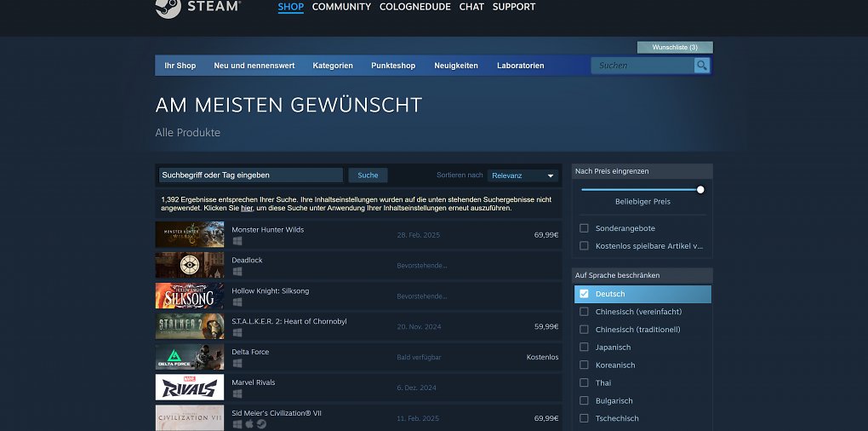
Task: Open Silksong game thumbnail
Action: pos(189,296)
